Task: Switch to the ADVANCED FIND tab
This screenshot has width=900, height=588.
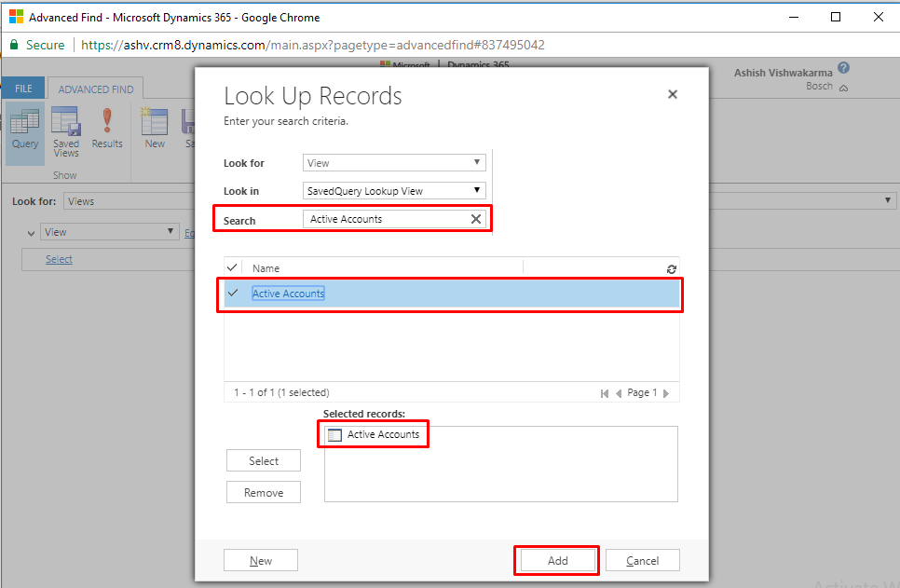Action: [x=96, y=89]
